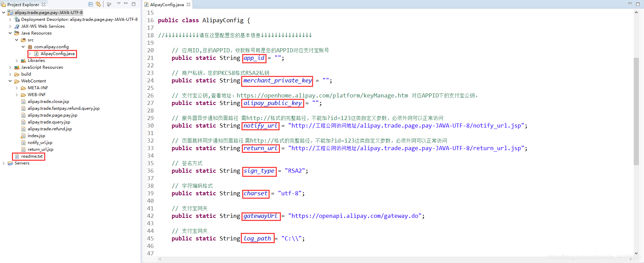
Task: Select the project folder icon at tree root
Action: 10,13
